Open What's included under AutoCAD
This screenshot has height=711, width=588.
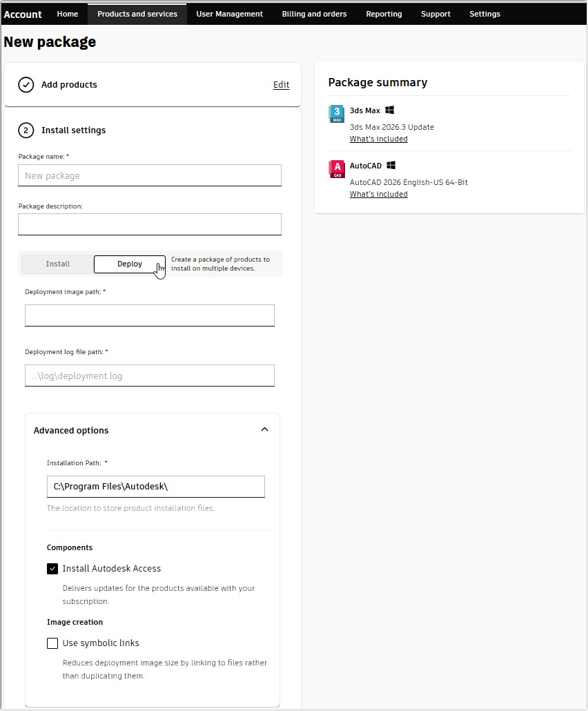(378, 193)
